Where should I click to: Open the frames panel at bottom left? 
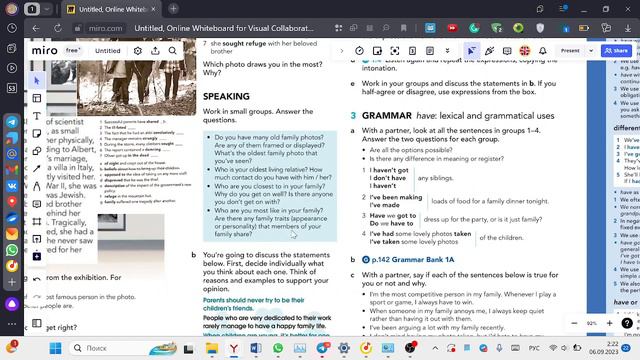click(37, 323)
